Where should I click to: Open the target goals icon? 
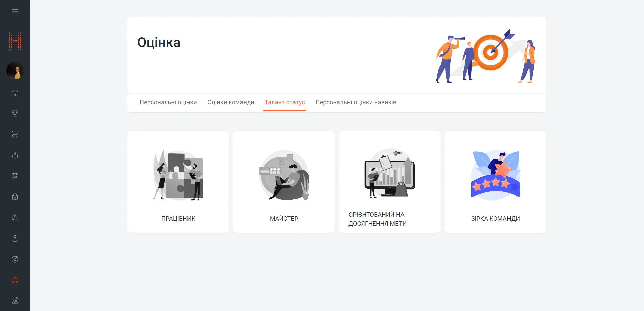(15, 259)
